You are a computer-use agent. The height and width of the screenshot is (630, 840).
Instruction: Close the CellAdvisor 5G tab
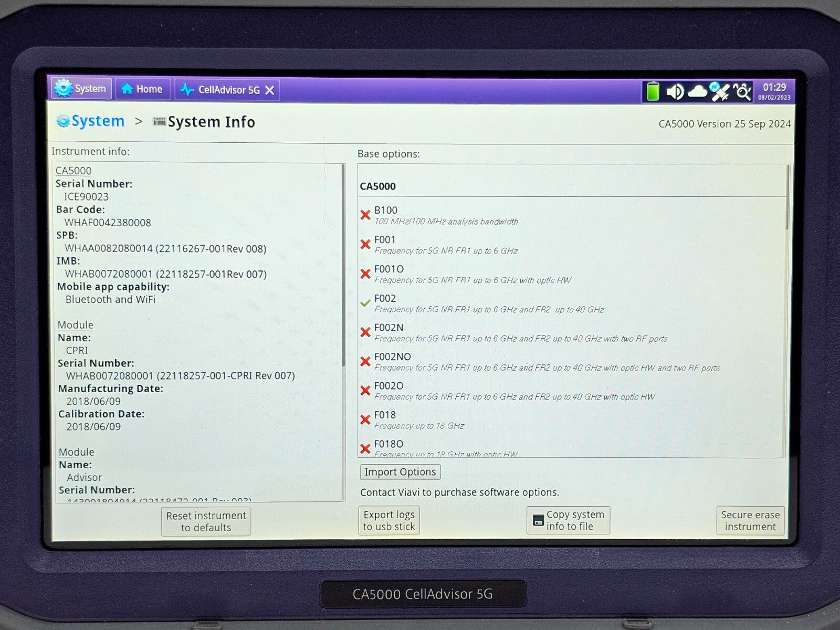270,90
